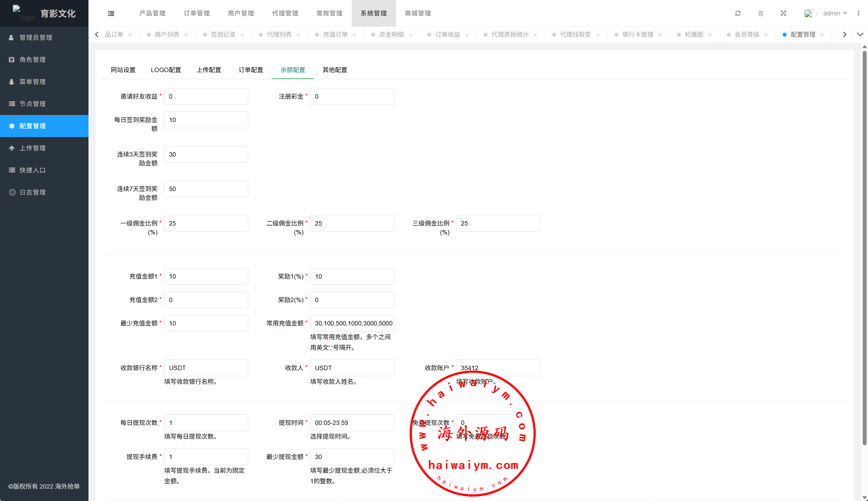Open the 会员等级 page tab
Screen dimensions: 868x501
coord(747,34)
